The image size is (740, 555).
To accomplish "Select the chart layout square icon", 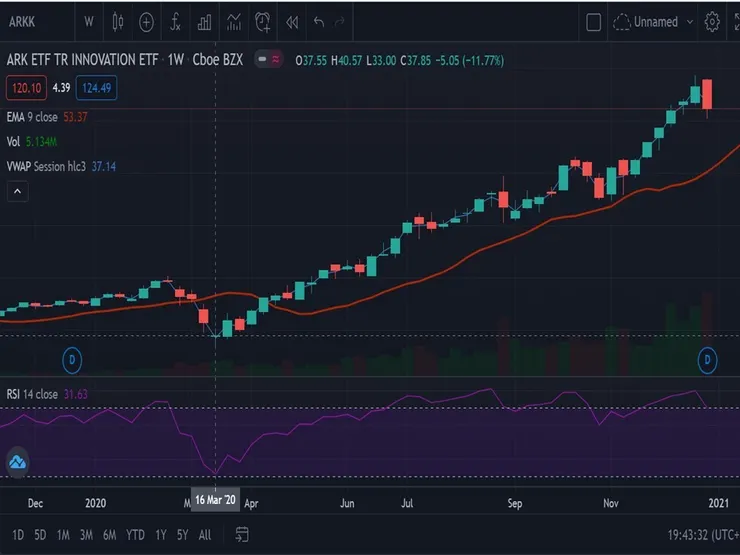I will tap(593, 22).
